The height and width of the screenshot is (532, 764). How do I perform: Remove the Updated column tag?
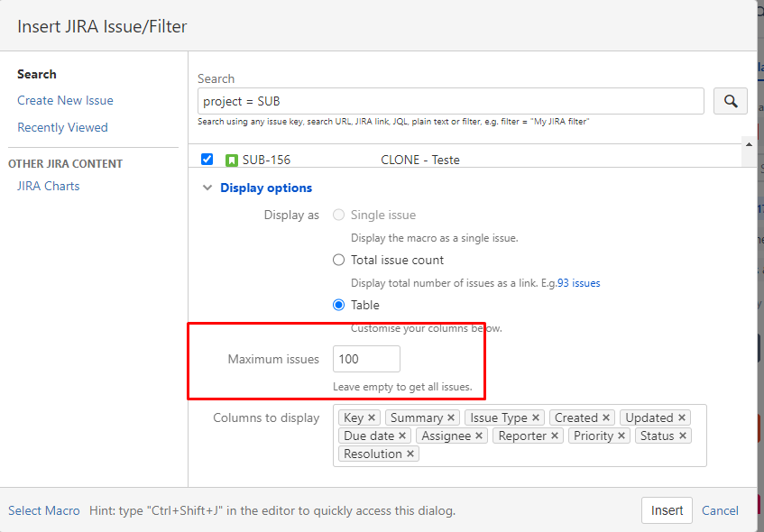coord(682,417)
